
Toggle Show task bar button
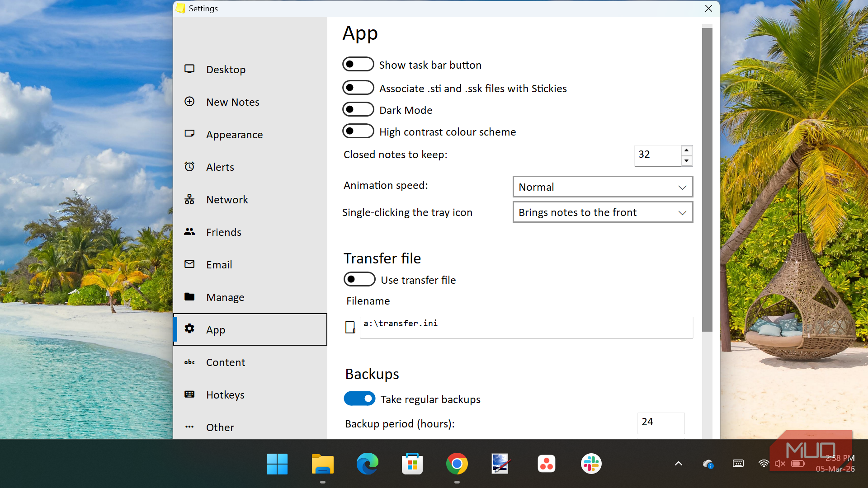tap(358, 64)
